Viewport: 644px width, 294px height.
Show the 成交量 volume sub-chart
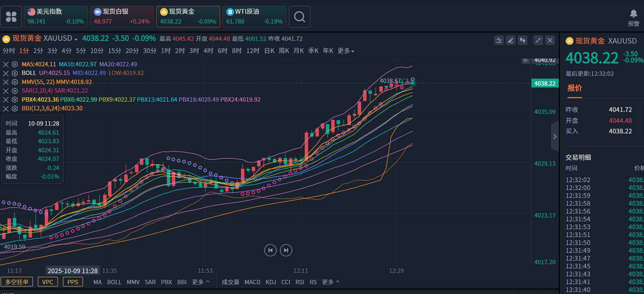[230, 282]
